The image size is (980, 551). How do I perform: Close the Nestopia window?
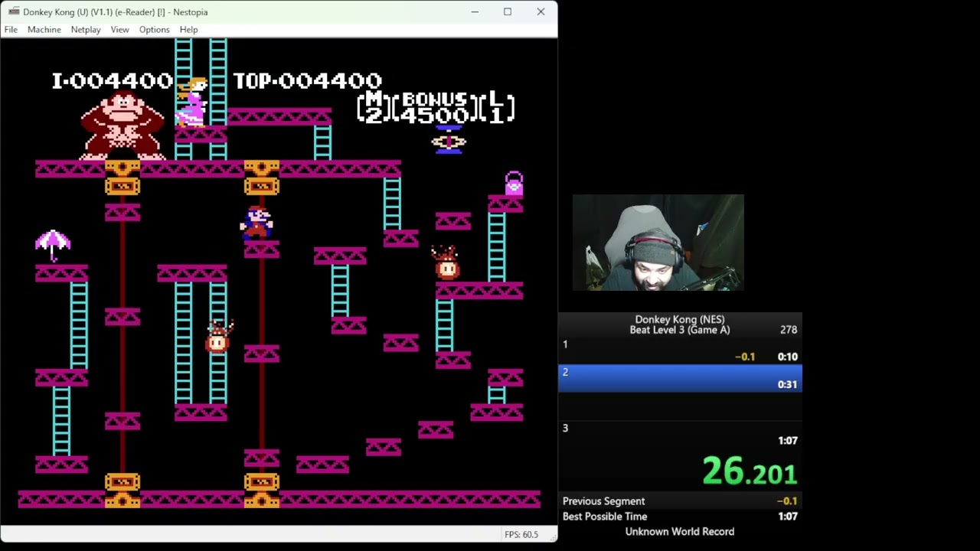(x=541, y=11)
